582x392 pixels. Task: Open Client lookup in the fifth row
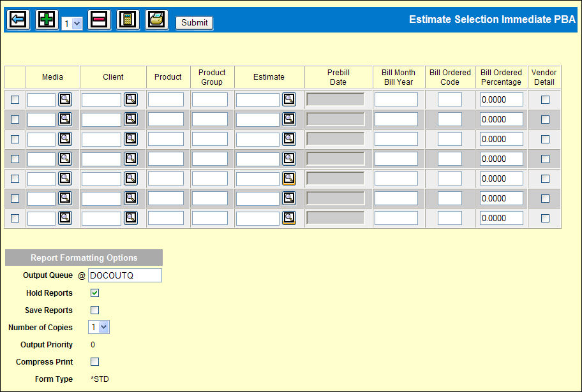click(131, 178)
